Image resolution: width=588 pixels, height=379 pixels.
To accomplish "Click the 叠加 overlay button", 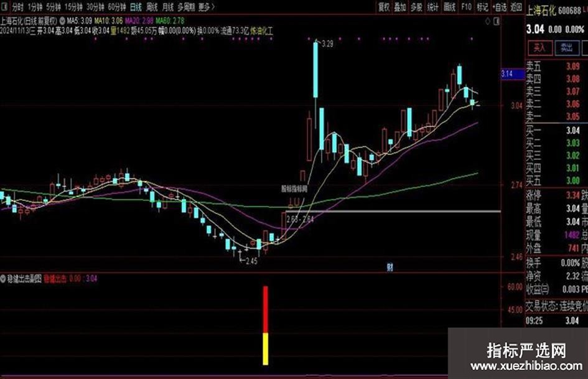I will point(400,7).
